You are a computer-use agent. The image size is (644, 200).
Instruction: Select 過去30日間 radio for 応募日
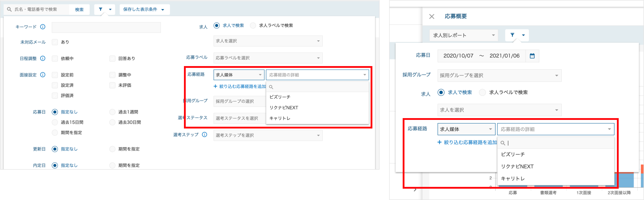(x=112, y=122)
